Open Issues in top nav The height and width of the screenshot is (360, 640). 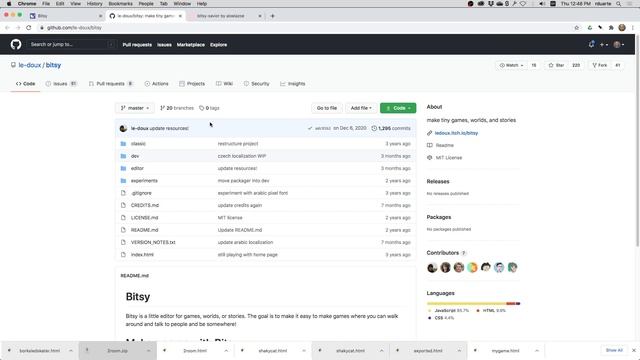point(164,45)
